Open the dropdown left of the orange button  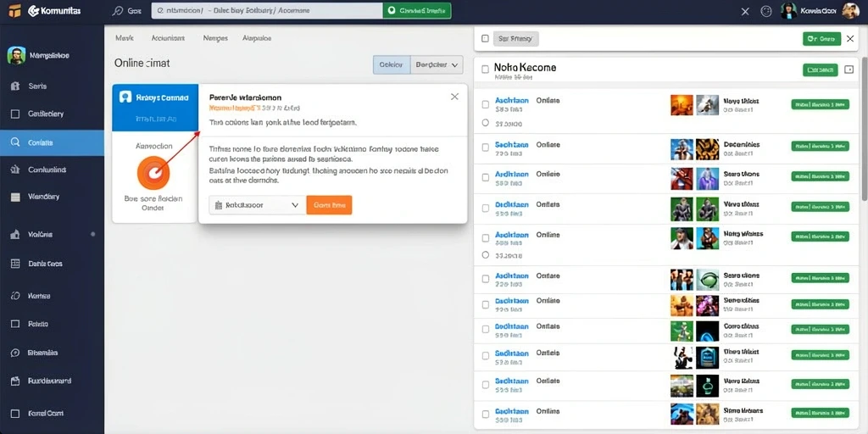click(x=258, y=205)
